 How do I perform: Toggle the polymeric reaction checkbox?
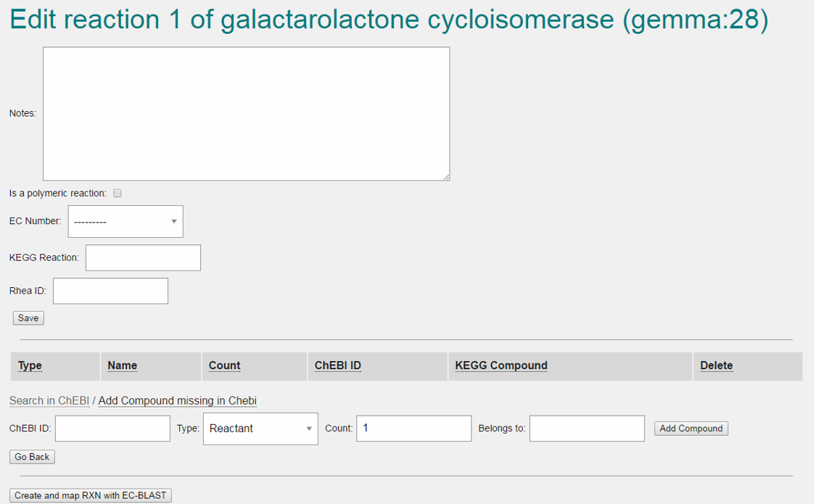(x=118, y=194)
